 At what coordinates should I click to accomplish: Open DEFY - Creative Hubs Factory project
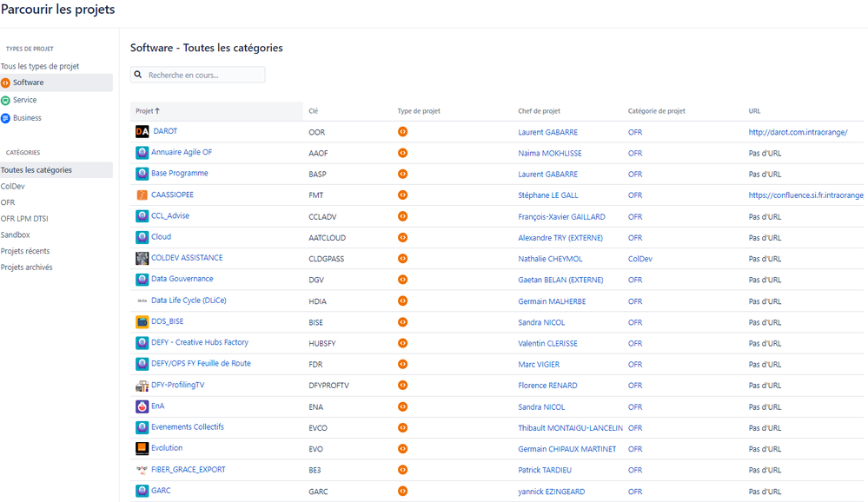coord(200,342)
